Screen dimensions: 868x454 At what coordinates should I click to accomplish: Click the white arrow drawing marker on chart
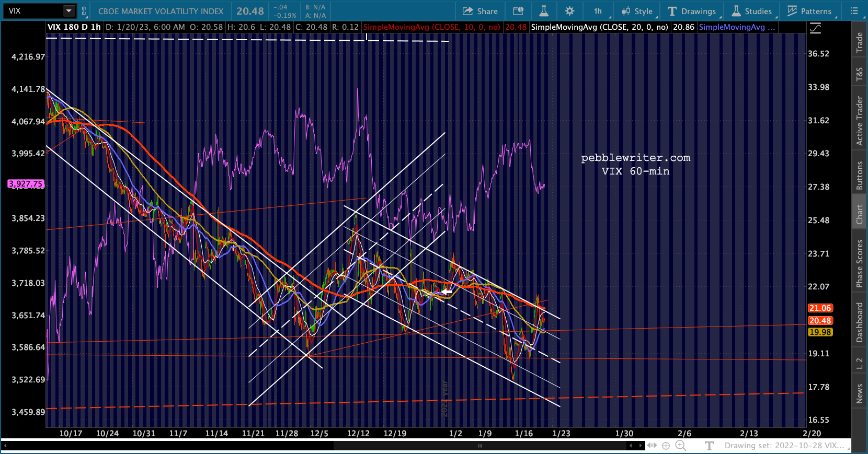pos(447,292)
